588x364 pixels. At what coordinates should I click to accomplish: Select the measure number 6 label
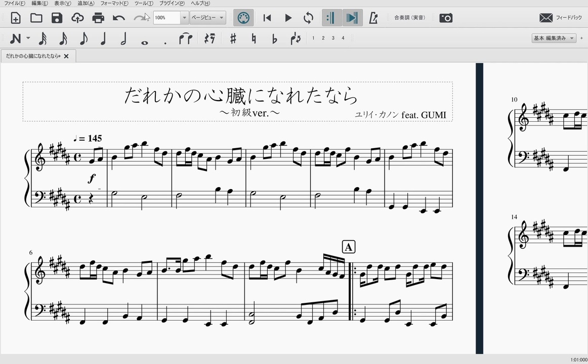[31, 252]
